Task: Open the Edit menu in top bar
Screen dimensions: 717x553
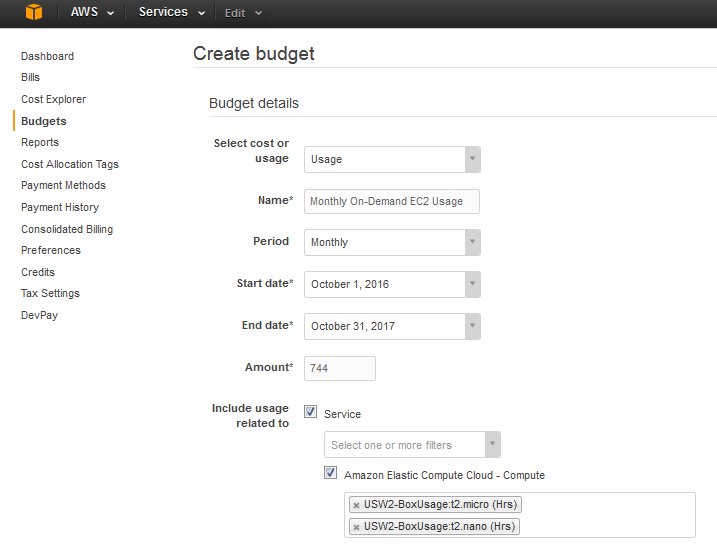Action: 243,13
